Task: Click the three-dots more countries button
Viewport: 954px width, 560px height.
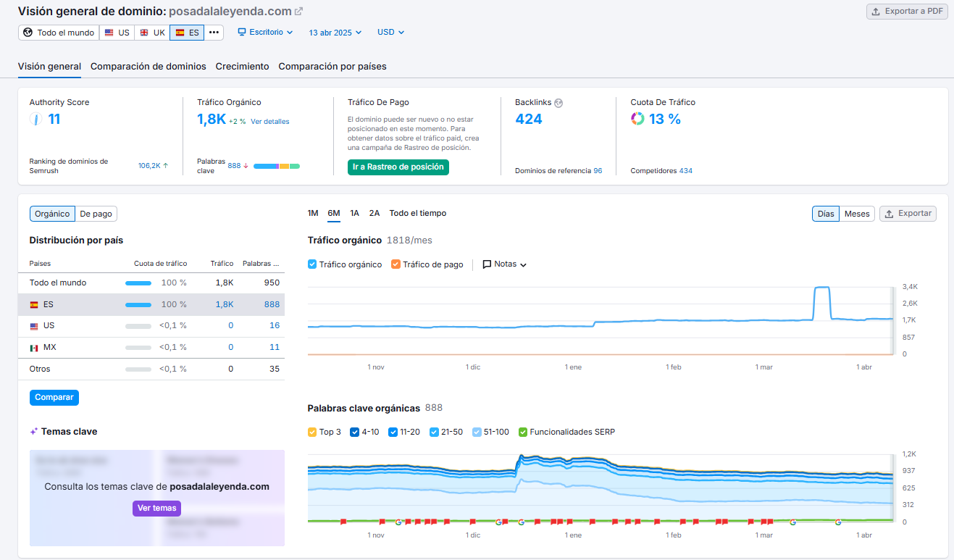Action: pyautogui.click(x=214, y=33)
